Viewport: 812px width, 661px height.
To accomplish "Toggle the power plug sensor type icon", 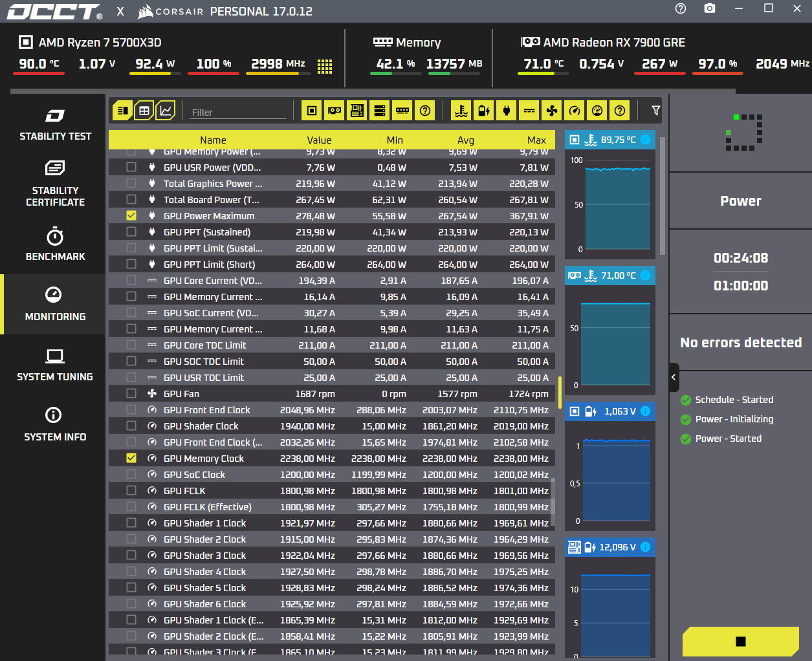I will tap(507, 111).
